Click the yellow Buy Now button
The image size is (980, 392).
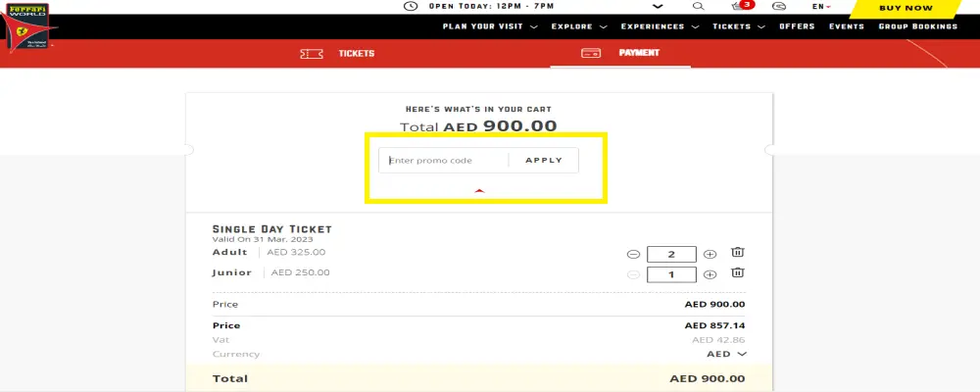(906, 8)
